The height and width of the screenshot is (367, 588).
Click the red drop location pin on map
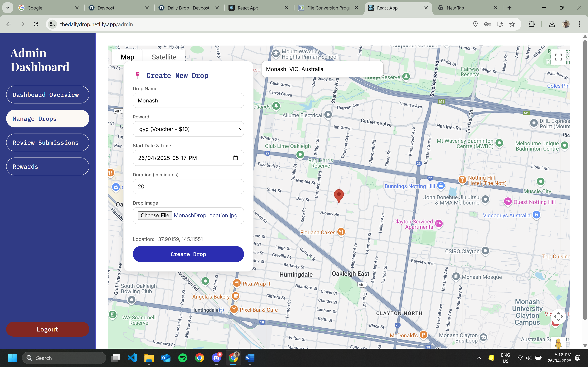(339, 195)
